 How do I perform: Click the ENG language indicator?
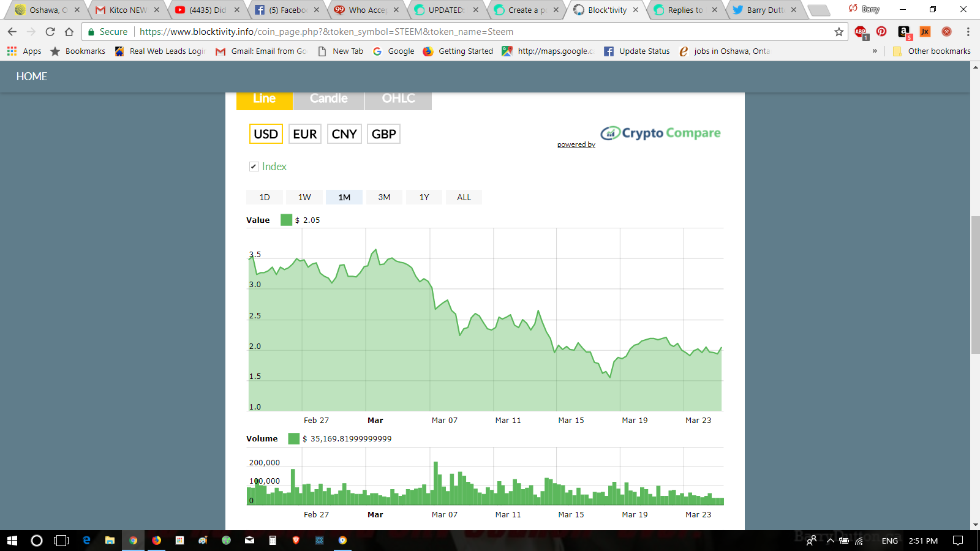pyautogui.click(x=890, y=541)
